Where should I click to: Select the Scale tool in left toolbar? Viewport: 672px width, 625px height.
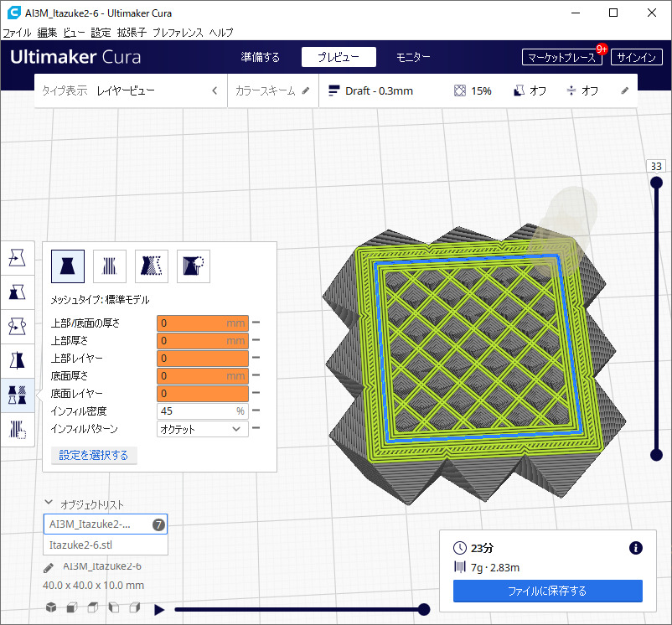(x=18, y=292)
